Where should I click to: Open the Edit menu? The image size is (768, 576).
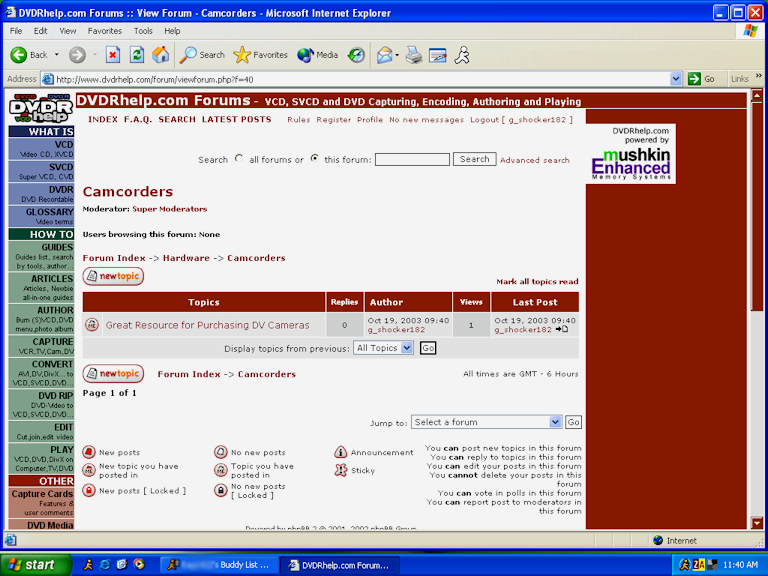pyautogui.click(x=40, y=31)
